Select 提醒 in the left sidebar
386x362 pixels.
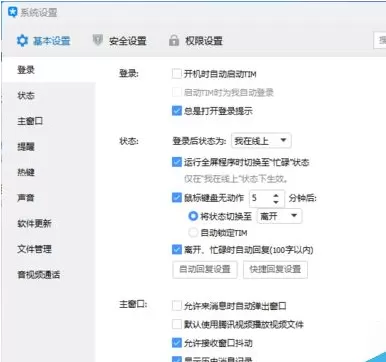coord(49,147)
